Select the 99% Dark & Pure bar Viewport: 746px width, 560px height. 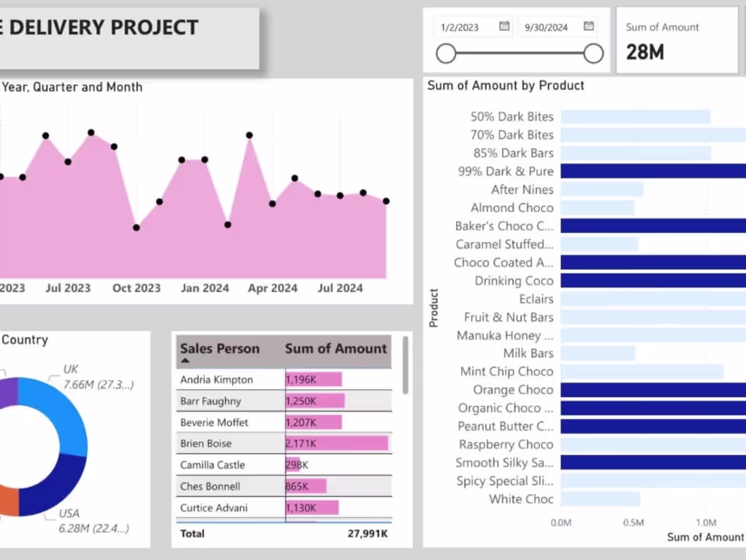click(x=653, y=172)
